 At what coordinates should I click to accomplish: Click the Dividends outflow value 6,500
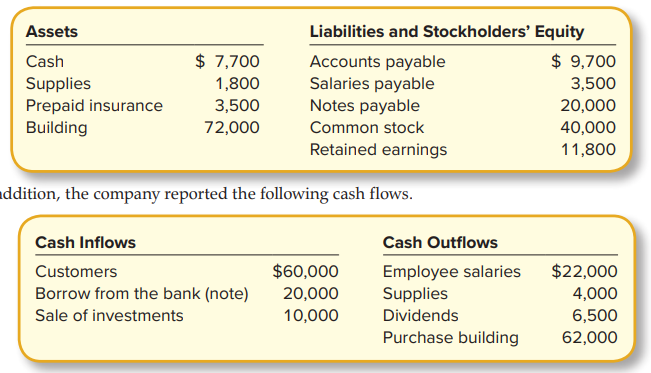click(595, 316)
